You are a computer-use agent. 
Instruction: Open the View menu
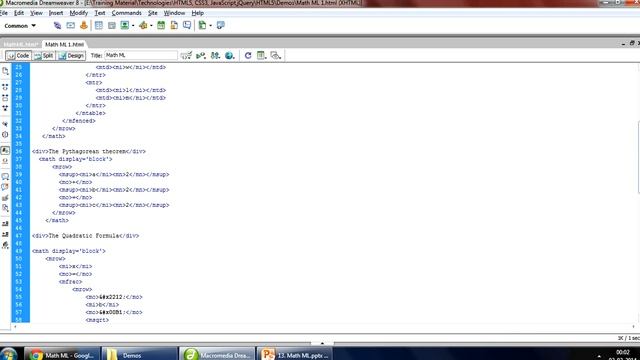pos(36,13)
